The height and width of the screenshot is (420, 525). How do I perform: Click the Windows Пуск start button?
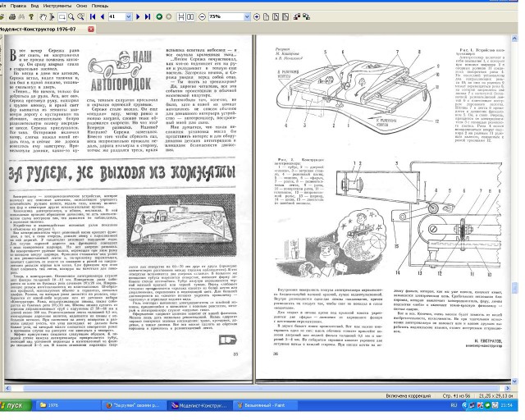coord(16,405)
